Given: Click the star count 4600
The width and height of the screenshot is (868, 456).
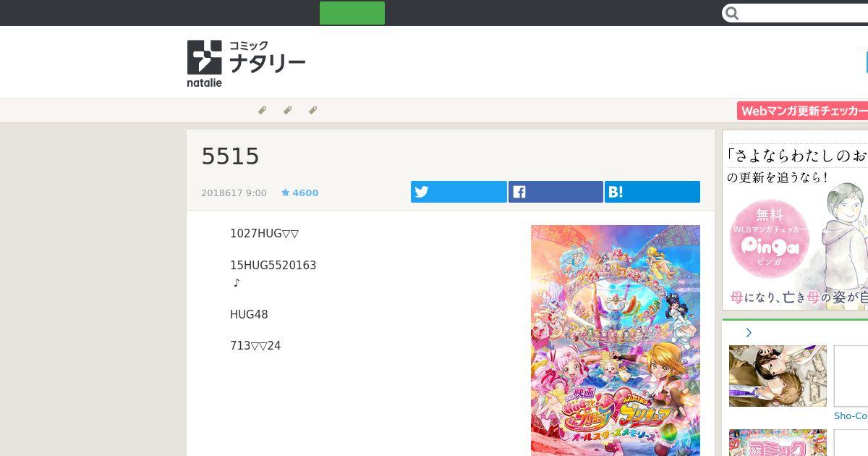Looking at the screenshot, I should click(300, 193).
